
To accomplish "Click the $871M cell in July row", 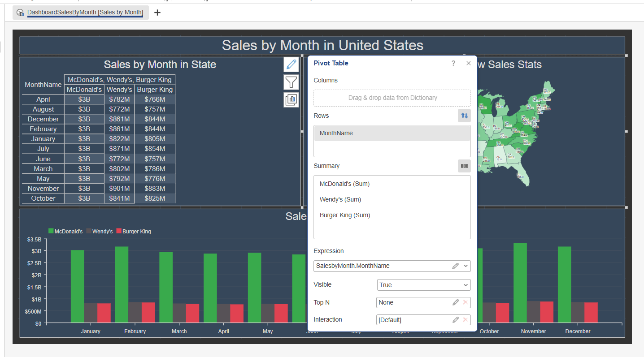I will pyautogui.click(x=119, y=149).
